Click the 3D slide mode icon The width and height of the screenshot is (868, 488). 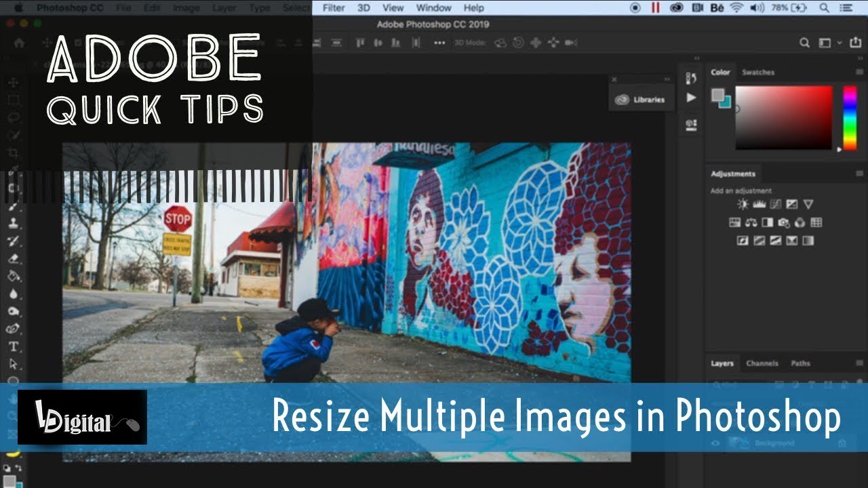point(553,43)
